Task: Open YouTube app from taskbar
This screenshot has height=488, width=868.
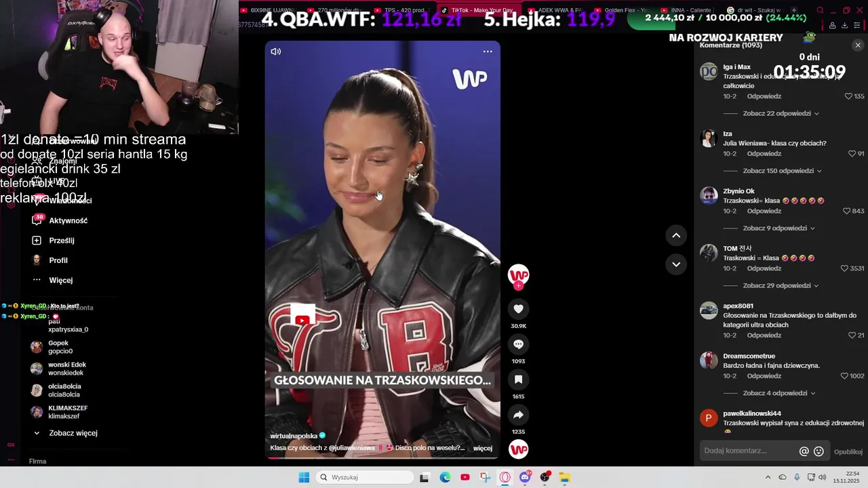Action: 465,477
